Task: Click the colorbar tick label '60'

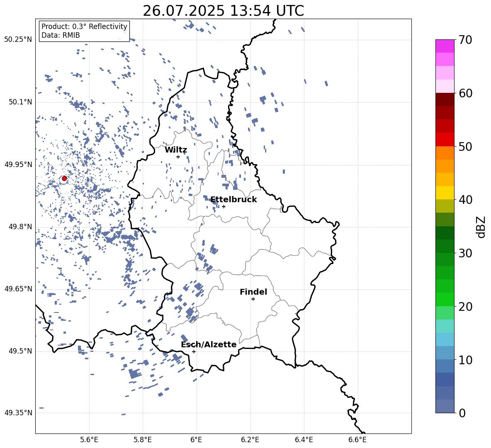Action: point(465,93)
